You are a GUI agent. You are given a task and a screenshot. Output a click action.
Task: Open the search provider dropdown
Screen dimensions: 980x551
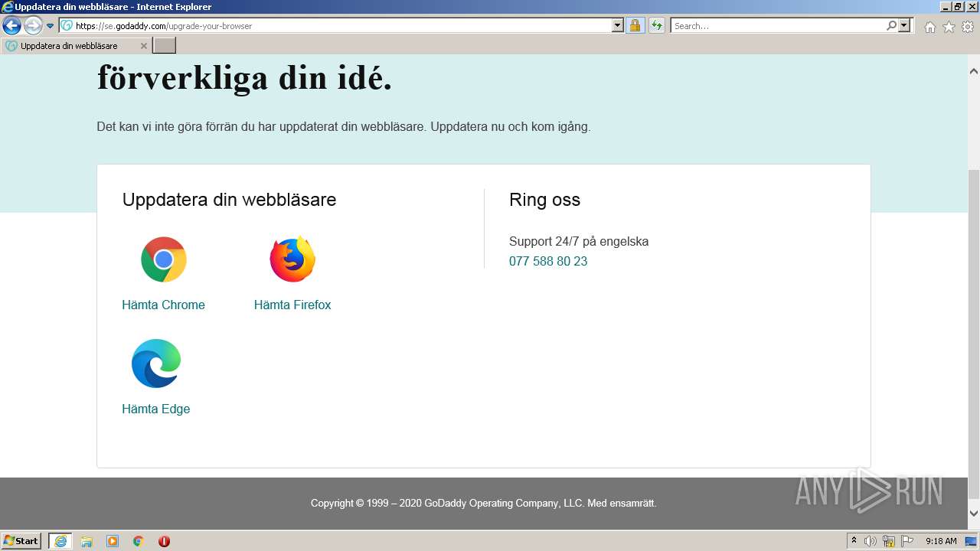pyautogui.click(x=905, y=26)
